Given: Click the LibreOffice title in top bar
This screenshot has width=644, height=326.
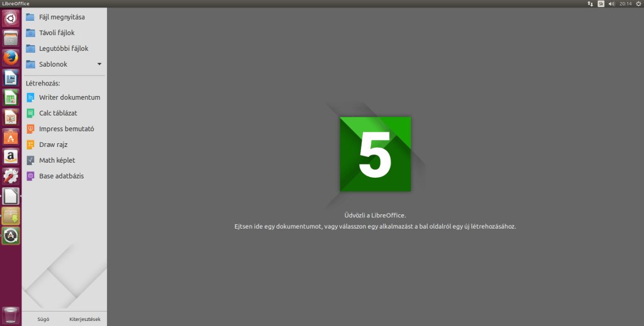Looking at the screenshot, I should 16,4.
